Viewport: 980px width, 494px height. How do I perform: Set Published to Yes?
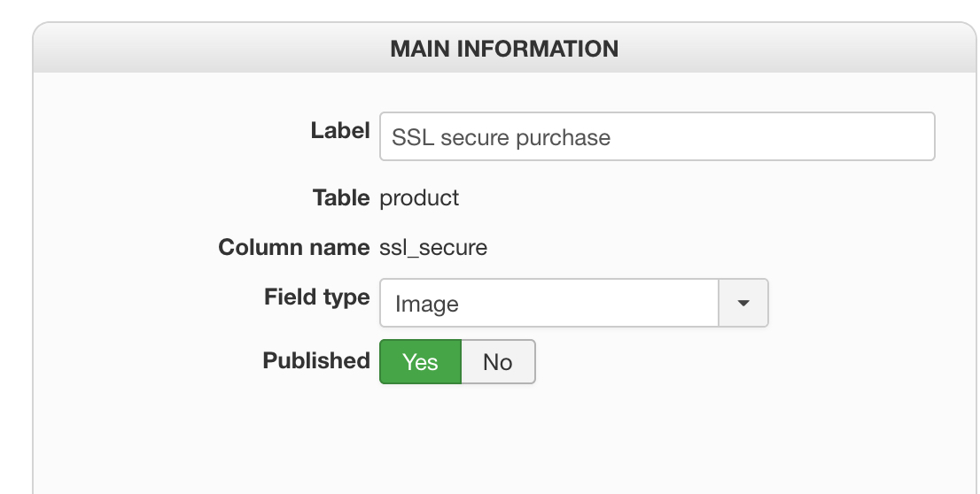420,362
